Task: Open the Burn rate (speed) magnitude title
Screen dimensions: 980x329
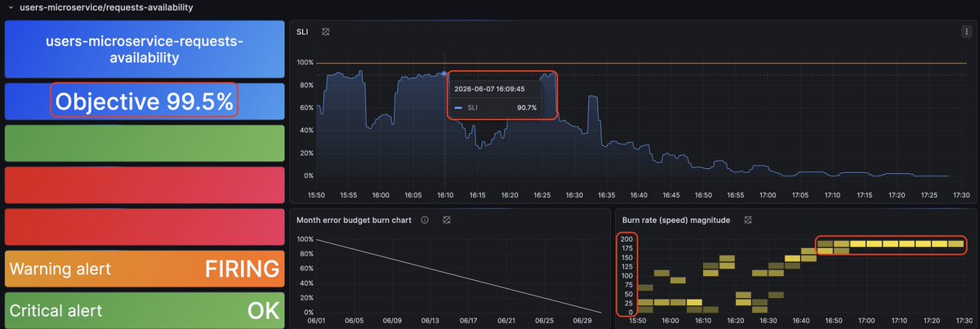Action: [x=678, y=220]
